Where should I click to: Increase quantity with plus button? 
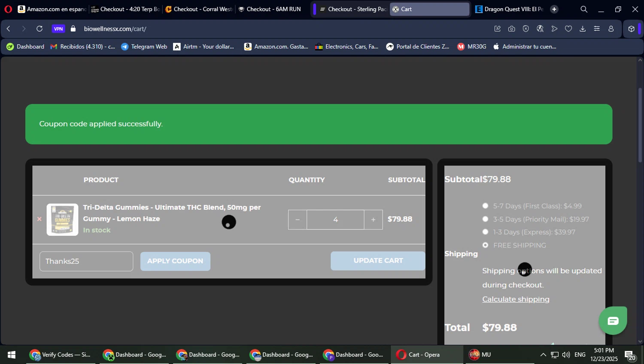click(374, 220)
